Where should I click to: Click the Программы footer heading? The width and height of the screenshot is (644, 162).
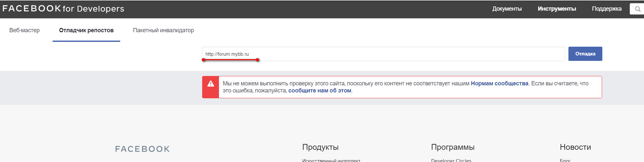tap(453, 147)
